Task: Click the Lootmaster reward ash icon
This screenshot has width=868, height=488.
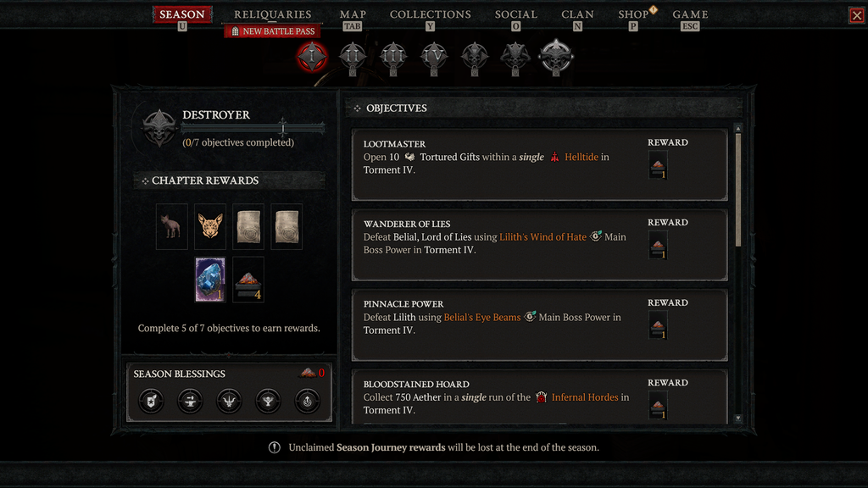Action: [658, 166]
